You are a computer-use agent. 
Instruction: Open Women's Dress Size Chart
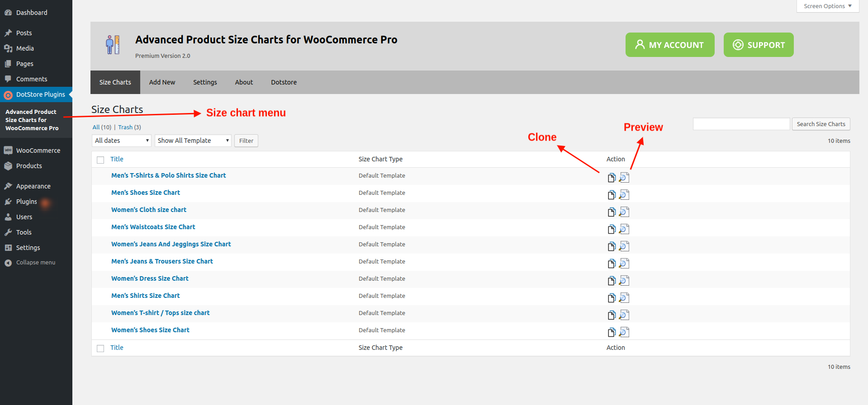150,278
